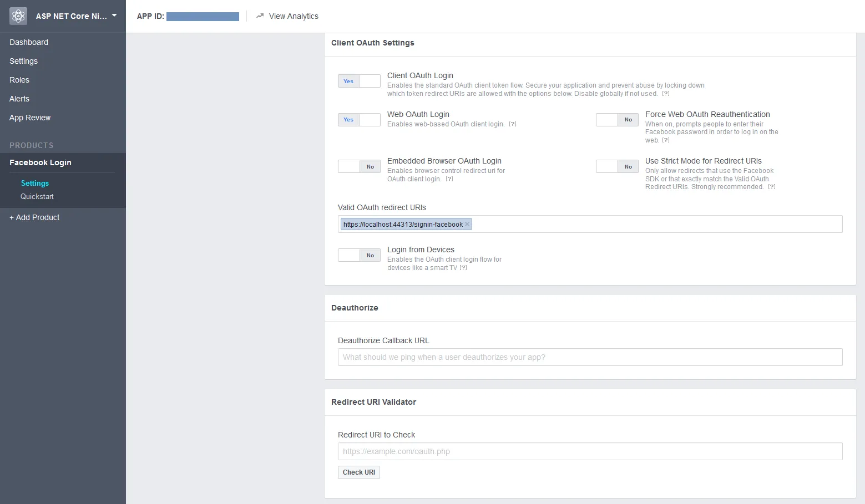Open help for Client OAuth Login

click(666, 94)
